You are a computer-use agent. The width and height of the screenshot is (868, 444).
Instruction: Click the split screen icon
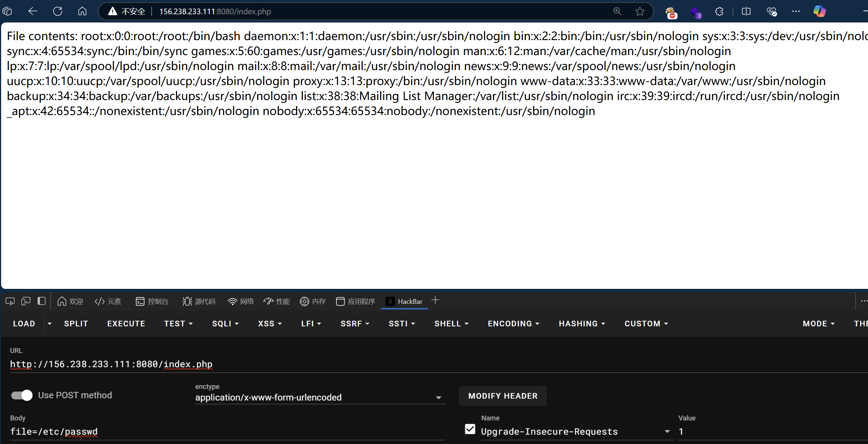pos(746,11)
